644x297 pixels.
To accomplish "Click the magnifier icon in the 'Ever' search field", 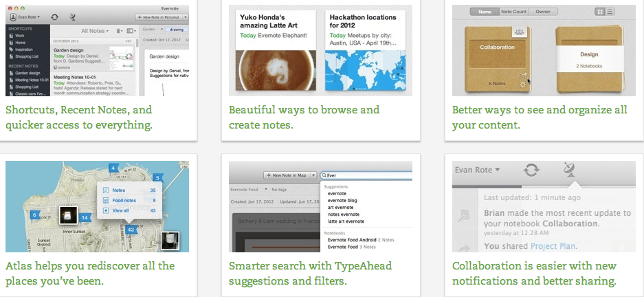I will point(324,175).
